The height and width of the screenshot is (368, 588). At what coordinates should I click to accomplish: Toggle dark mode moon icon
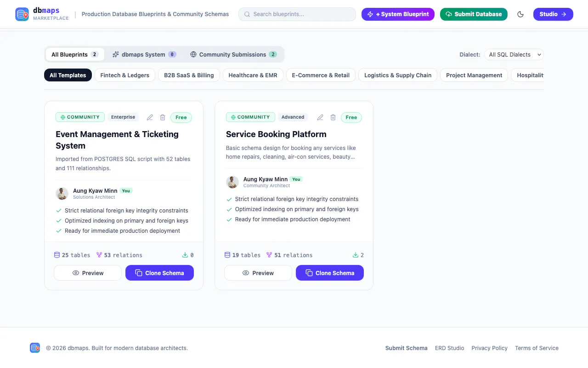520,14
